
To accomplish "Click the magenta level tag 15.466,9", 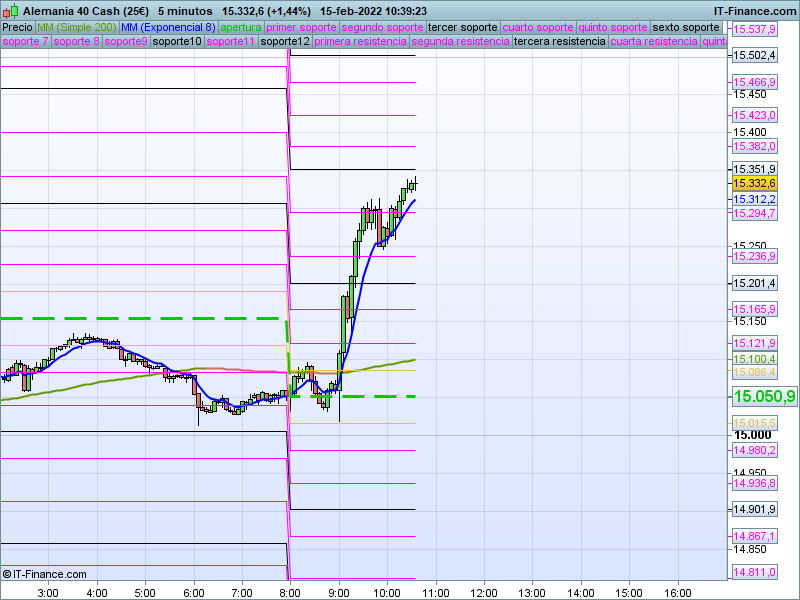I will point(754,82).
